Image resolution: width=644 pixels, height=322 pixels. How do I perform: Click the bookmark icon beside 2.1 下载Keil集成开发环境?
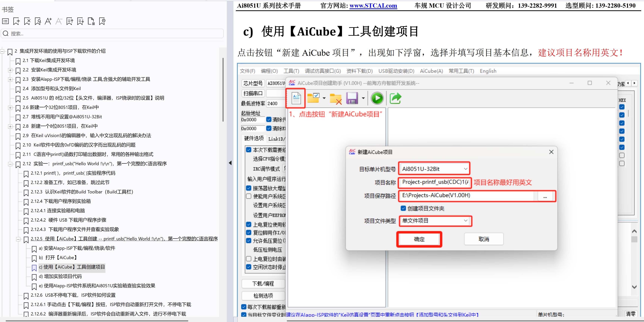(x=18, y=61)
